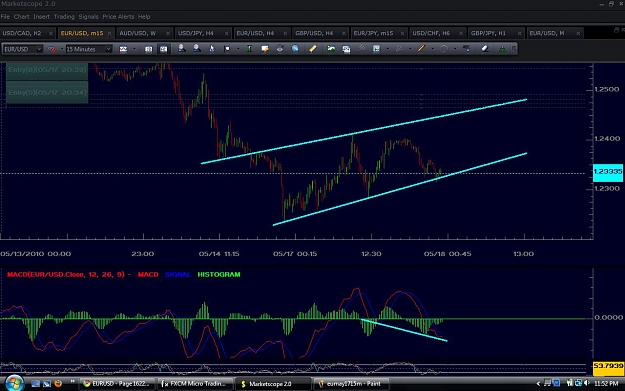Click the chart type icon

click(123, 49)
